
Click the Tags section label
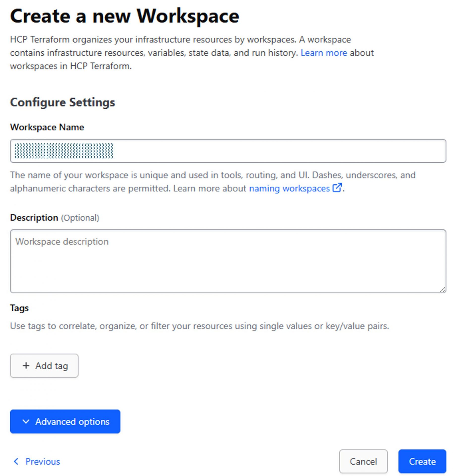pyautogui.click(x=19, y=308)
